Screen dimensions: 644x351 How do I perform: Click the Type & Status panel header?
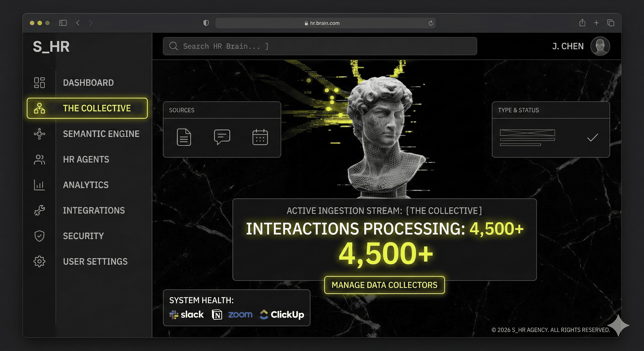pyautogui.click(x=551, y=110)
